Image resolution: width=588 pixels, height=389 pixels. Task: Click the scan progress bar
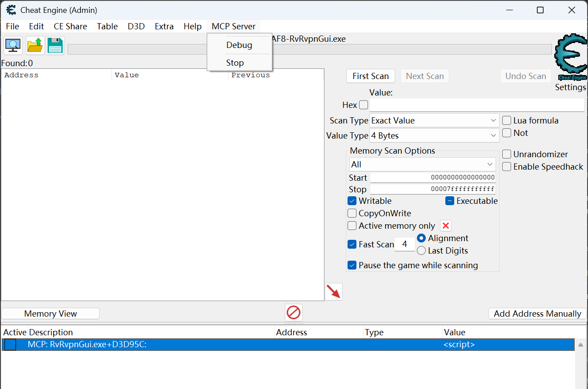310,49
